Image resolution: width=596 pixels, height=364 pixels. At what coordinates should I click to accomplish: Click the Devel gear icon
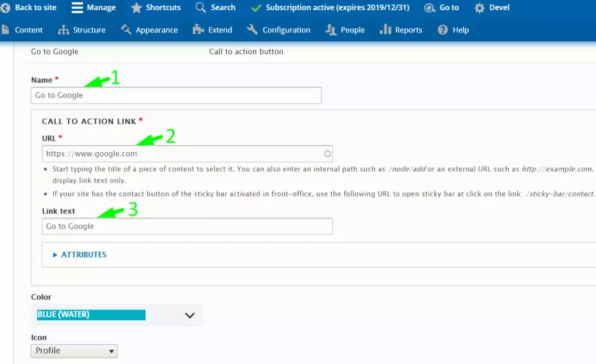tap(479, 8)
